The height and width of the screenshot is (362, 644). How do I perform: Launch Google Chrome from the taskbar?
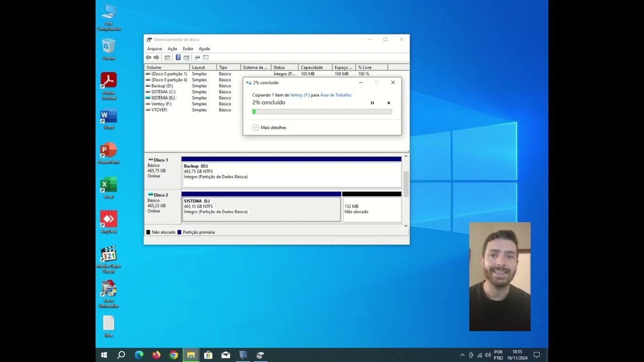pyautogui.click(x=174, y=355)
